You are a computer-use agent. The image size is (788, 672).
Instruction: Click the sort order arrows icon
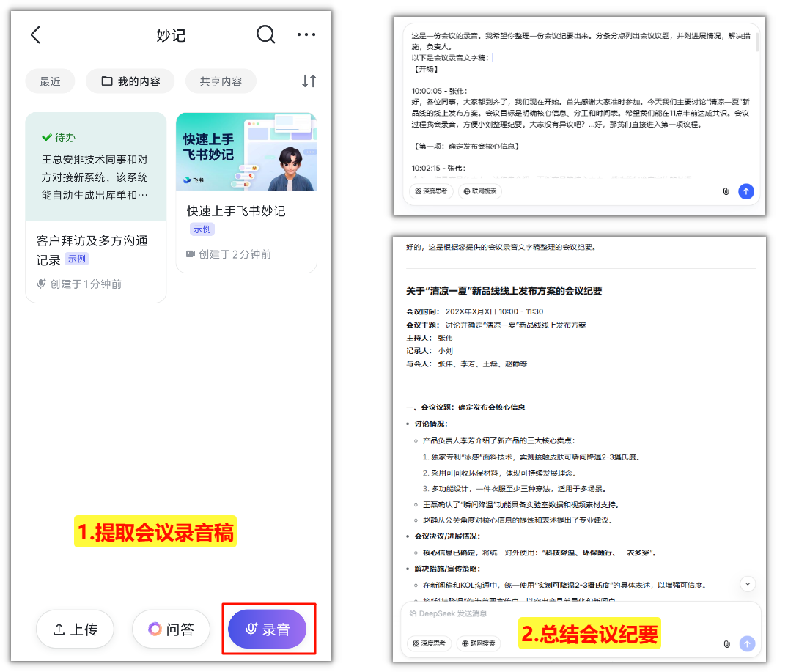click(x=309, y=81)
